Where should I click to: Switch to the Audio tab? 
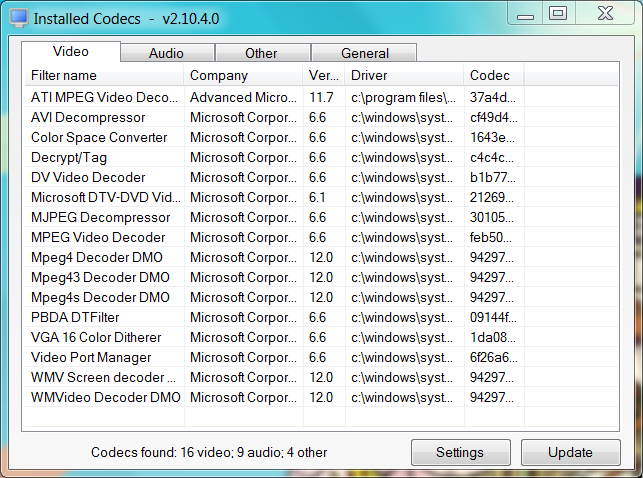click(x=167, y=53)
